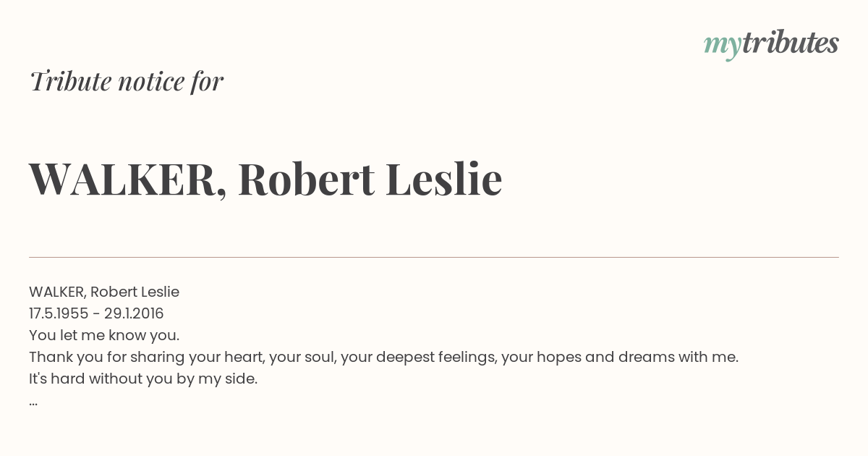The height and width of the screenshot is (456, 868).
Task: Select "It's hard without you by my side."
Action: (x=143, y=379)
